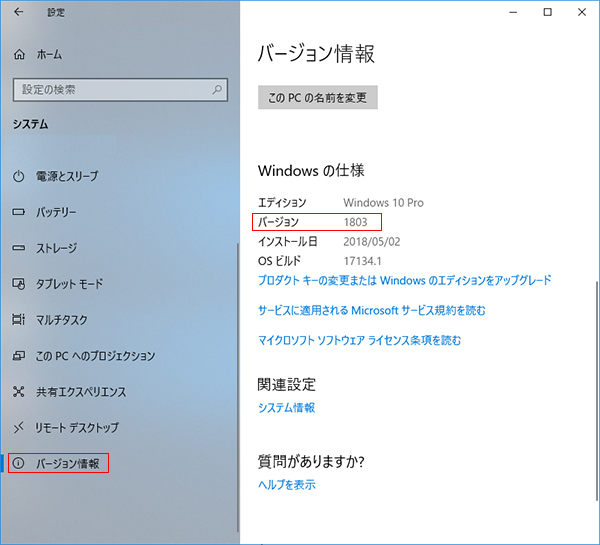This screenshot has width=600, height=545.
Task: Maximize the settings window
Action: [548, 12]
